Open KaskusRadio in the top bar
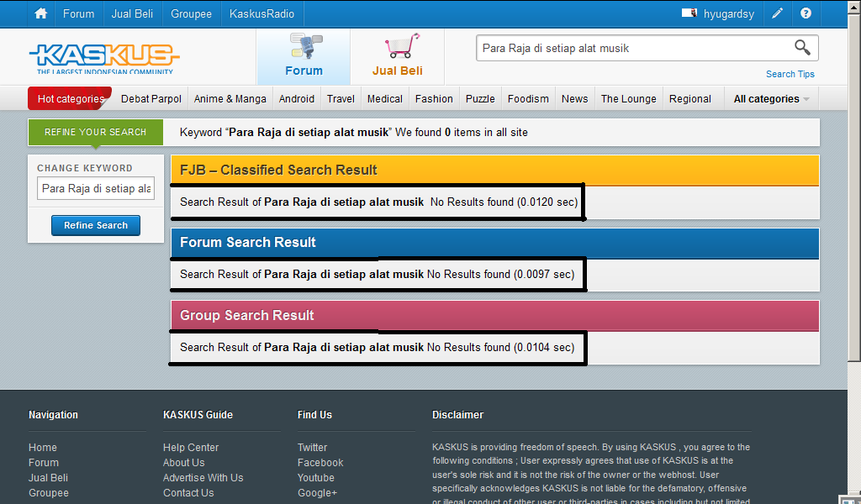Image resolution: width=861 pixels, height=504 pixels. point(262,13)
